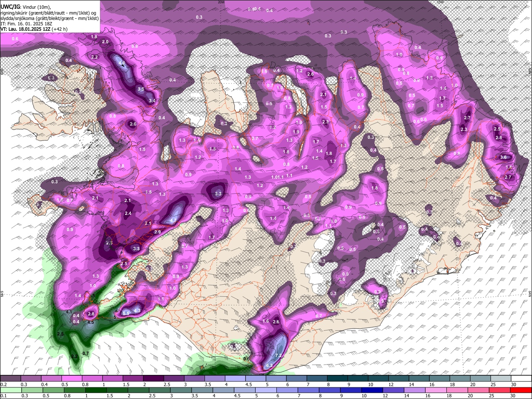532x399 pixels.
Task: Select the palest green 0.1 rain legend swatch
Action: tap(11, 390)
